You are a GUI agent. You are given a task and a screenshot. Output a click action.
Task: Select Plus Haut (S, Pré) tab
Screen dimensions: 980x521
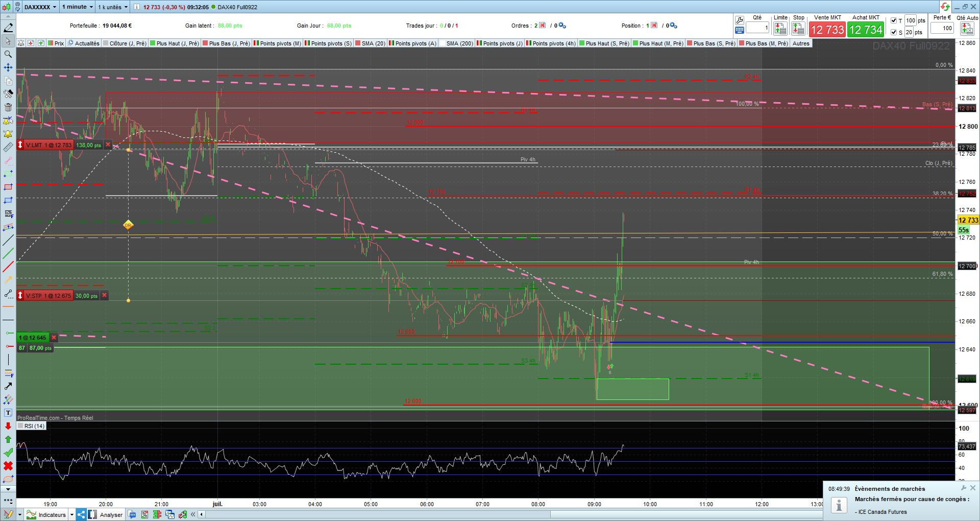tap(605, 43)
